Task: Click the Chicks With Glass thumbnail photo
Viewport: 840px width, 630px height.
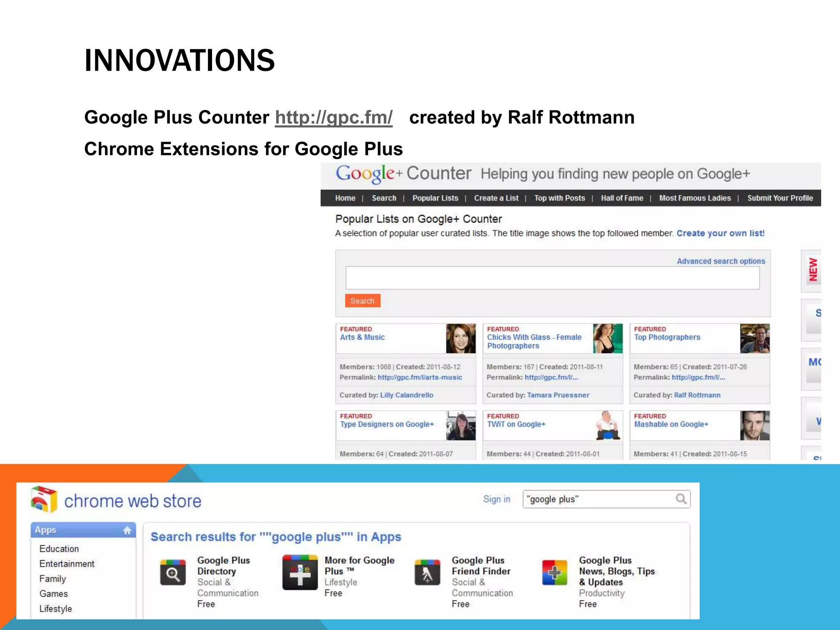Action: coord(608,338)
